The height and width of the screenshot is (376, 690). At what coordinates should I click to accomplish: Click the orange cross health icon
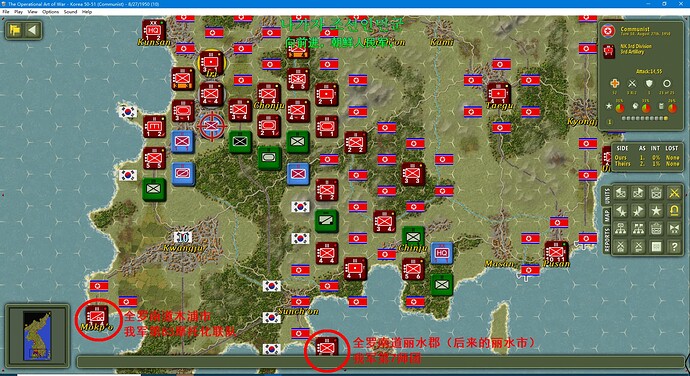point(614,83)
